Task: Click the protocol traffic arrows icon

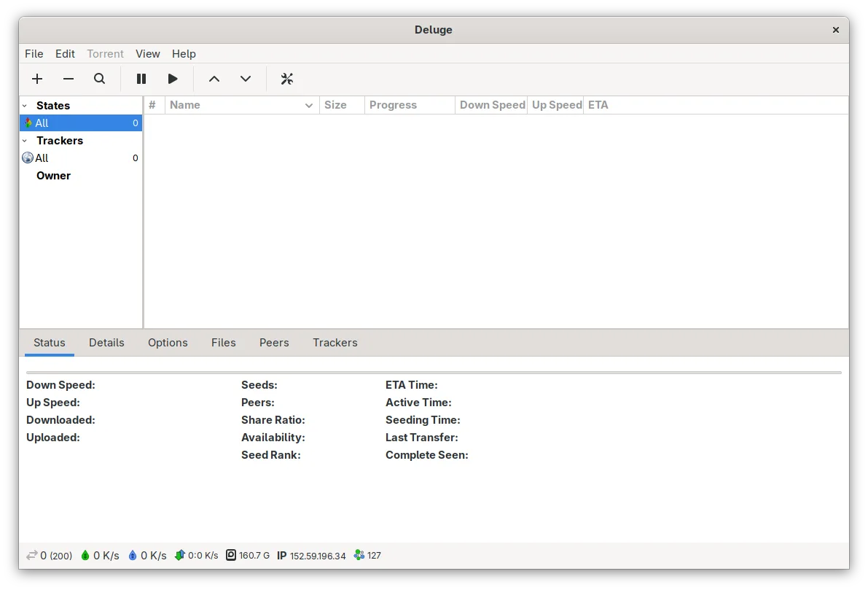Action: [x=179, y=555]
